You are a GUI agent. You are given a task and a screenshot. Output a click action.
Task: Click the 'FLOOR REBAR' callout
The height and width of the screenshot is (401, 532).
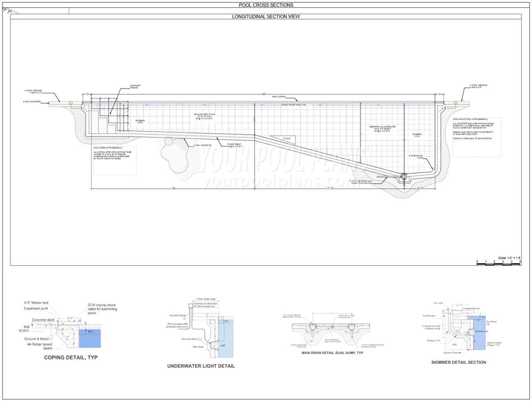tap(235, 145)
